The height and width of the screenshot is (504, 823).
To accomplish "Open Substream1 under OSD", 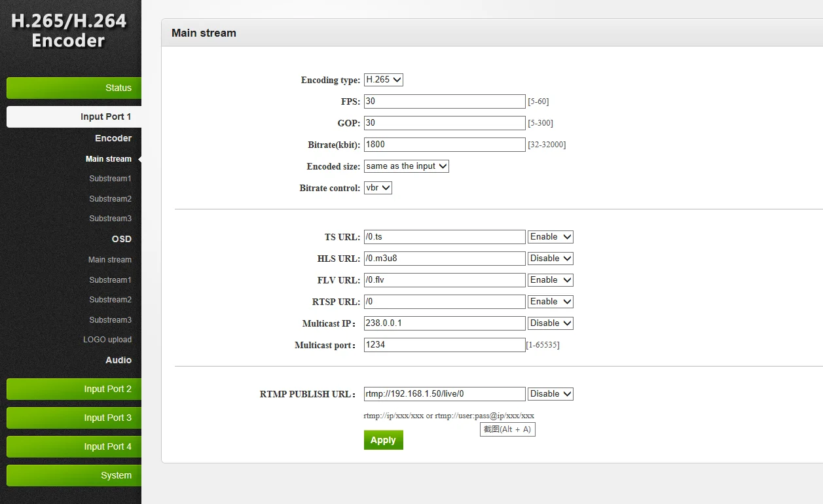I will click(x=110, y=280).
